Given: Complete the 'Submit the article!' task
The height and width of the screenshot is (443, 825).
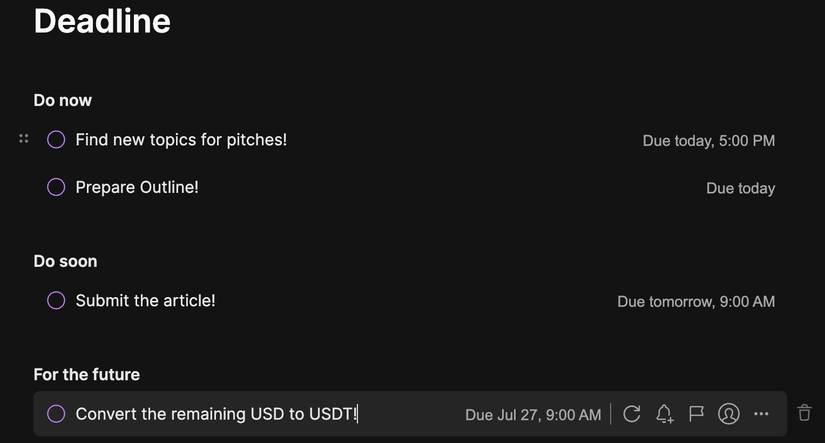Looking at the screenshot, I should (x=56, y=300).
